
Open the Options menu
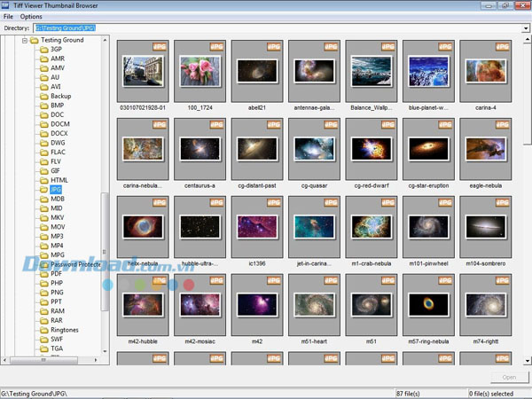pos(31,17)
